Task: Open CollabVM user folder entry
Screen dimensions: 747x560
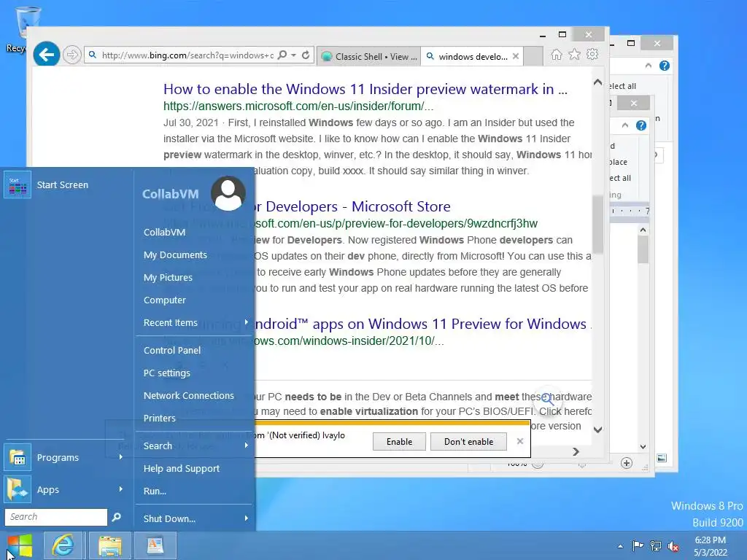Action: click(x=164, y=232)
